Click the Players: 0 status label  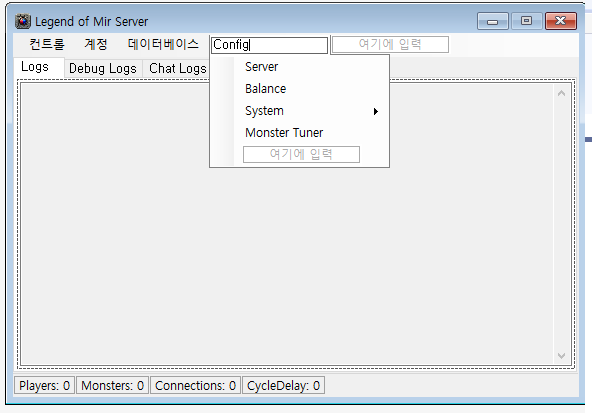click(45, 385)
